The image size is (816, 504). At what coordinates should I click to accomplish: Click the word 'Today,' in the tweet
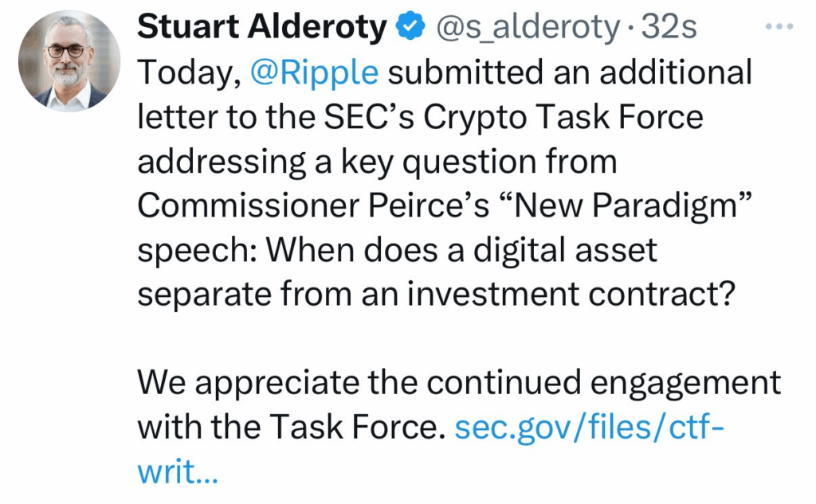[190, 72]
